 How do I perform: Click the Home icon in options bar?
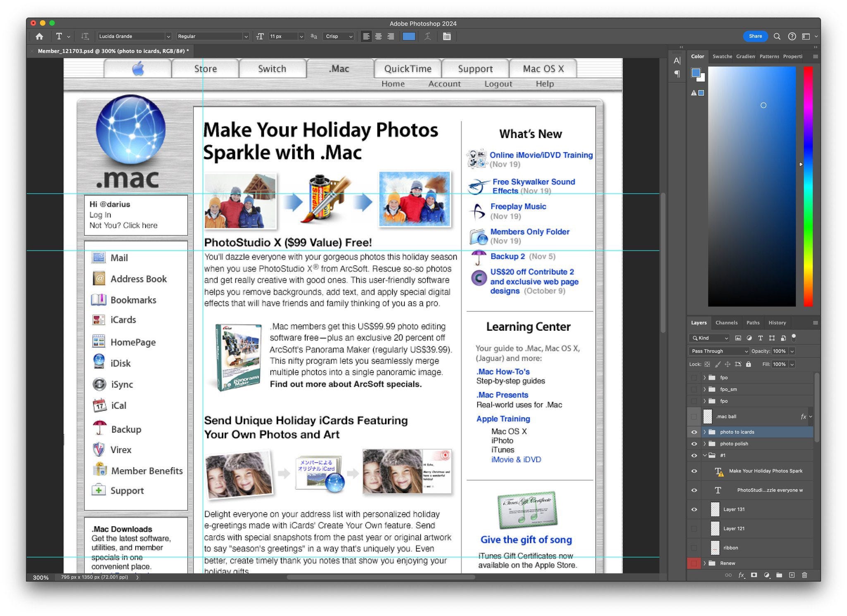39,36
